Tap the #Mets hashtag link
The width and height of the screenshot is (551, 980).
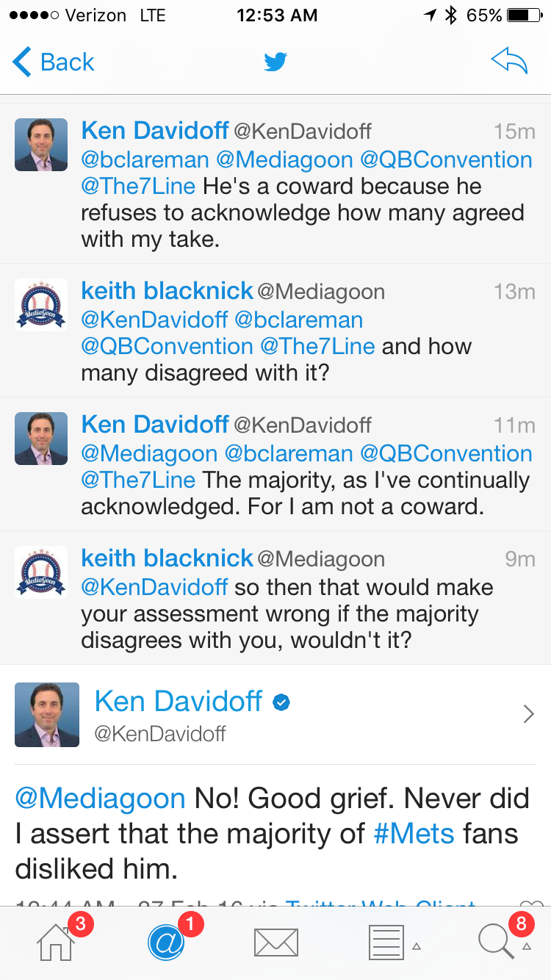coord(414,833)
